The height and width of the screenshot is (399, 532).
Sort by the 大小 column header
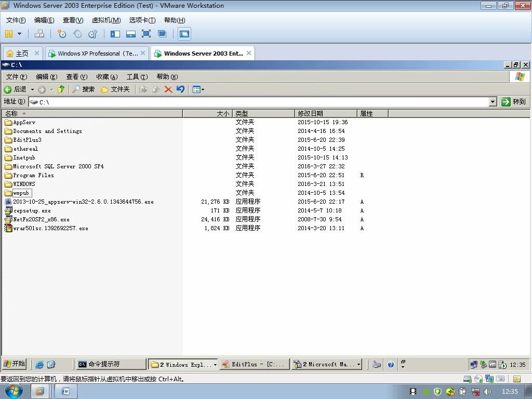208,113
